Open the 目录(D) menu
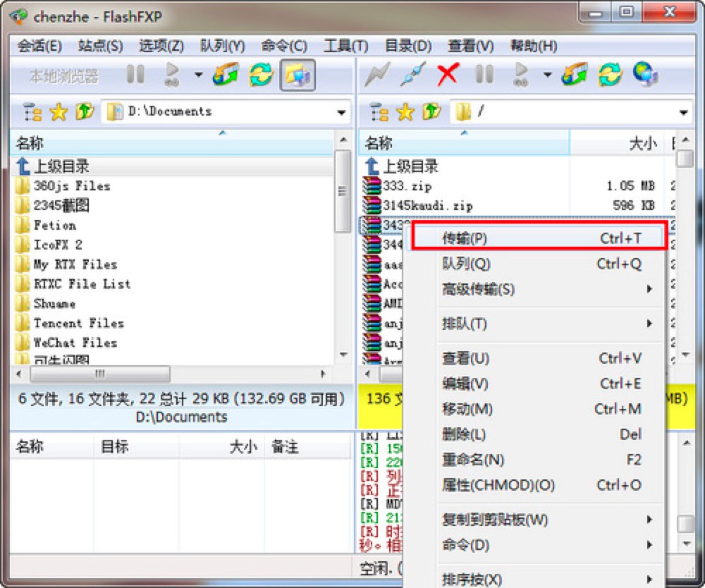Viewport: 705px width, 588px height. coord(407,46)
